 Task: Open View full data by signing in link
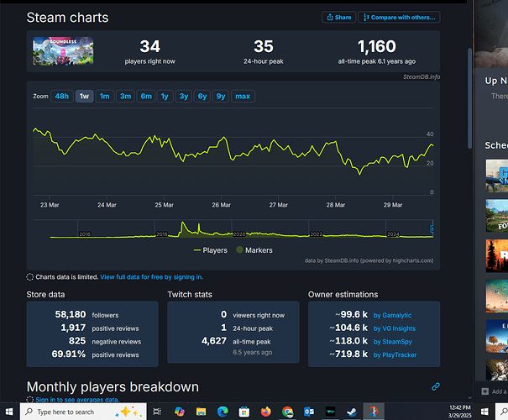pos(152,277)
